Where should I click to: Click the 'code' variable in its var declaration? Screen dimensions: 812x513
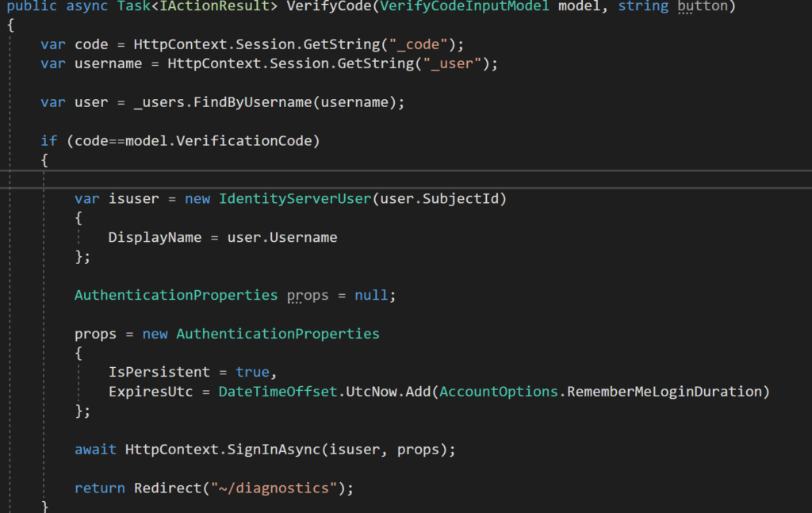coord(91,44)
